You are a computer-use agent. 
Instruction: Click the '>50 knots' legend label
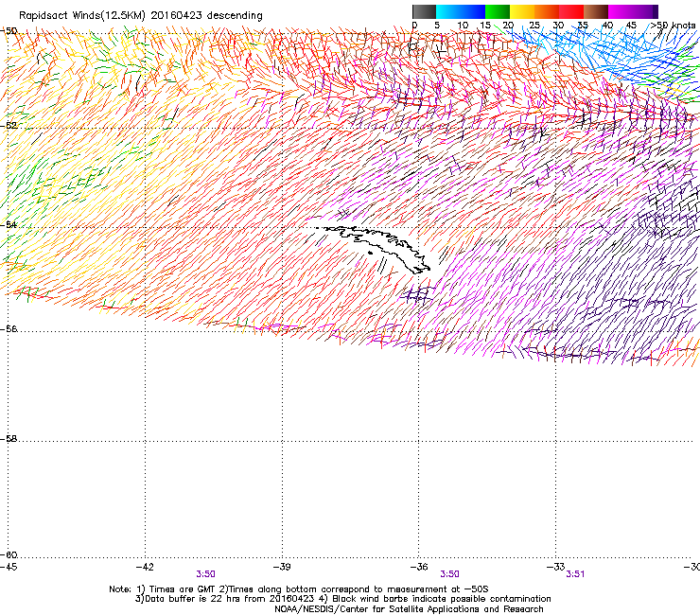click(x=673, y=26)
